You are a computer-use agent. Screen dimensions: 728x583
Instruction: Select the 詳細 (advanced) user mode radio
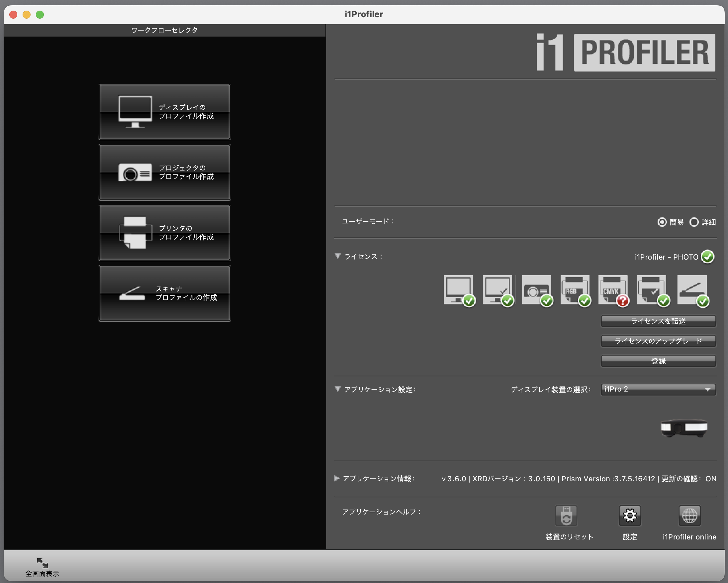coord(693,222)
